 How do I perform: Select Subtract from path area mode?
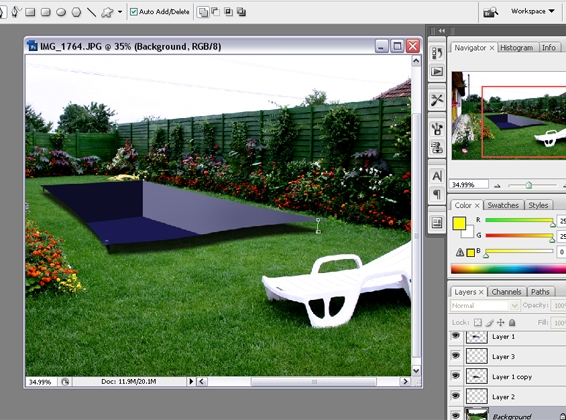215,12
